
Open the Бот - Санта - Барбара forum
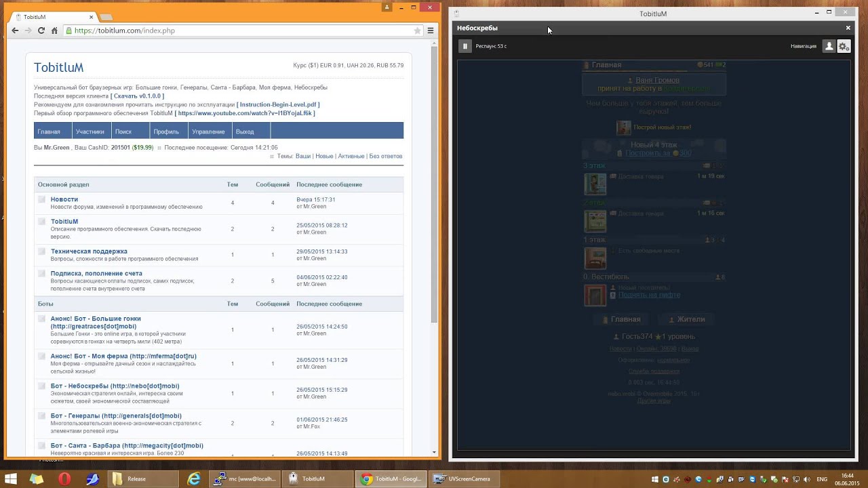click(127, 445)
